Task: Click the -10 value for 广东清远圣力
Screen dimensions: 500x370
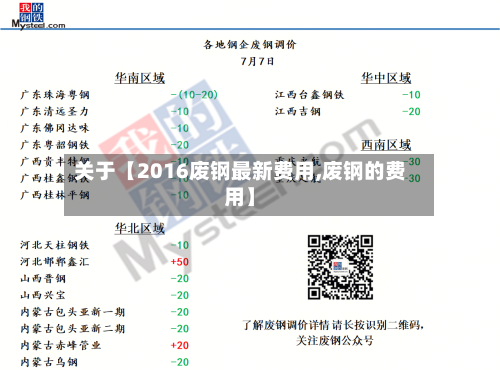Action: coord(180,112)
